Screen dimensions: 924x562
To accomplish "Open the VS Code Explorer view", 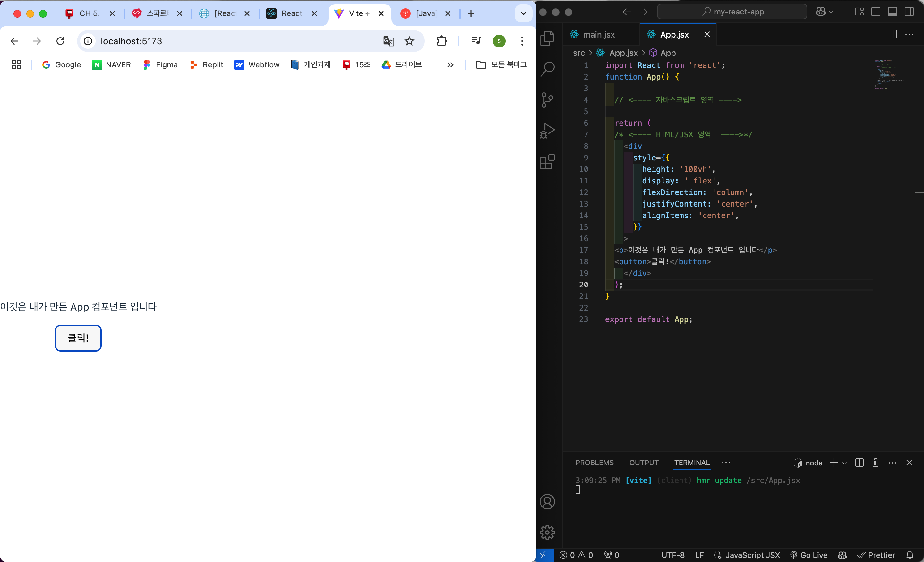I will [547, 38].
